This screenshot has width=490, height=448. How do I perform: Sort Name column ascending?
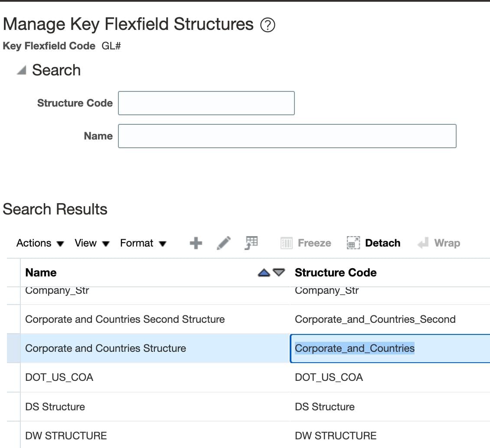(264, 273)
